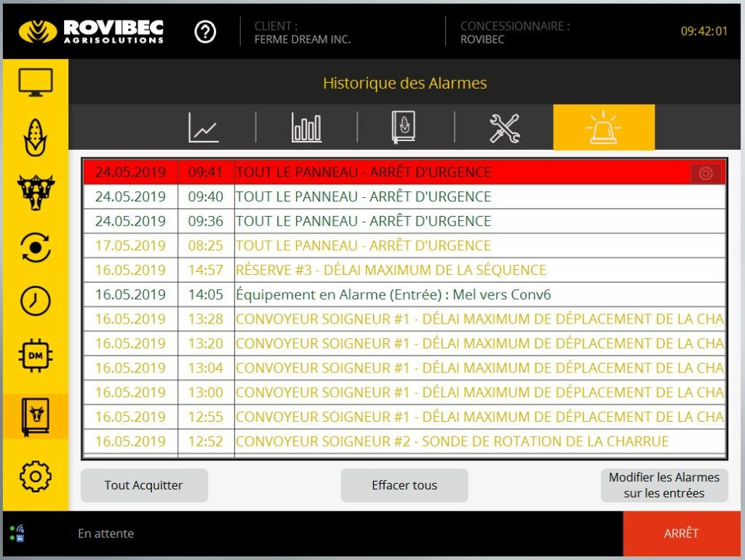Select the 09:36 ARRÊT D'URGENCE alarm row
This screenshot has height=560, width=745.
point(405,221)
